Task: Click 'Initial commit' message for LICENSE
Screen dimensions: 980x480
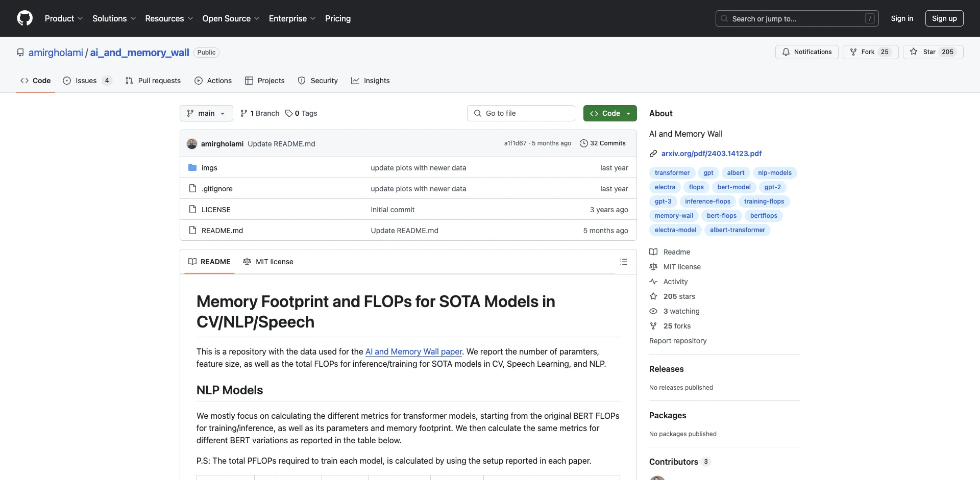Action: [393, 210]
